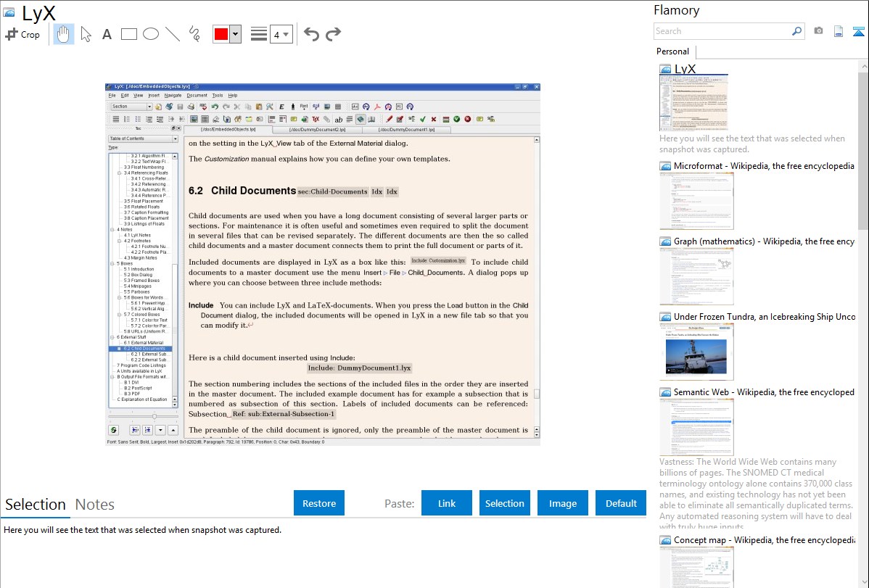Viewport: 869px width, 588px height.
Task: Click the ab text-style icon in LyX snapshot
Action: coord(338,119)
